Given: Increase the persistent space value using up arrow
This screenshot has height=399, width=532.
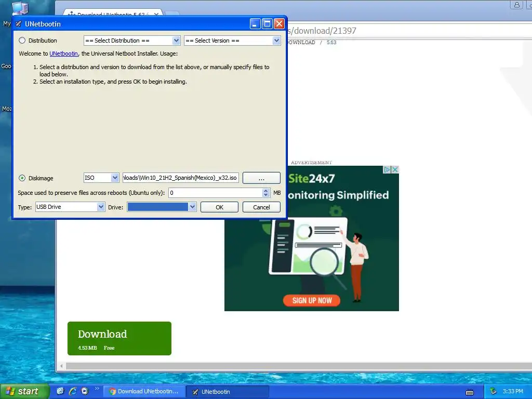Looking at the screenshot, I should click(265, 190).
